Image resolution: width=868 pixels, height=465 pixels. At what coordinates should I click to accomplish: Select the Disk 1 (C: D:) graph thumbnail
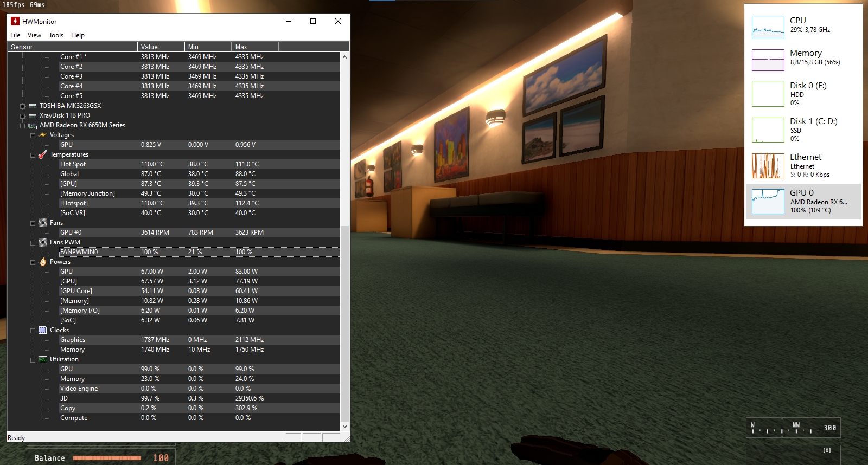(768, 130)
